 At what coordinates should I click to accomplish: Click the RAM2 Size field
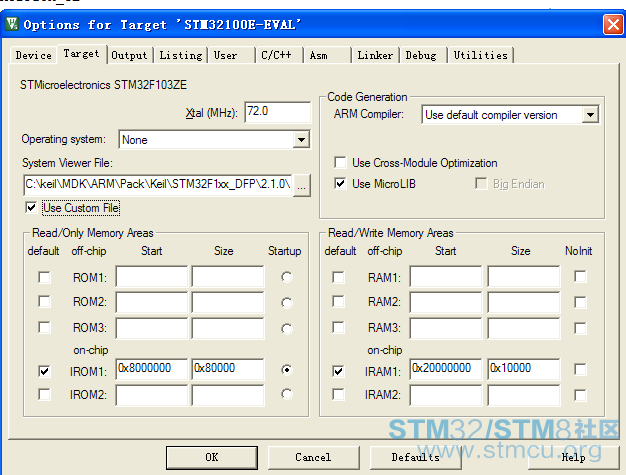[x=524, y=302]
